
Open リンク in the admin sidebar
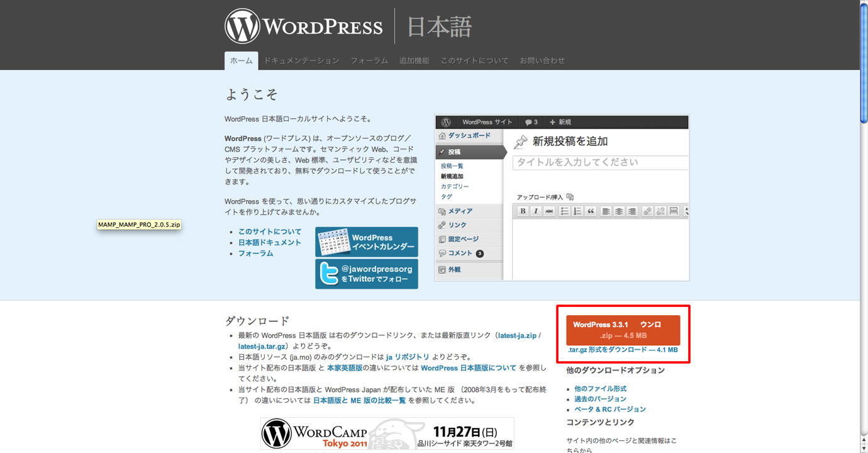469,225
